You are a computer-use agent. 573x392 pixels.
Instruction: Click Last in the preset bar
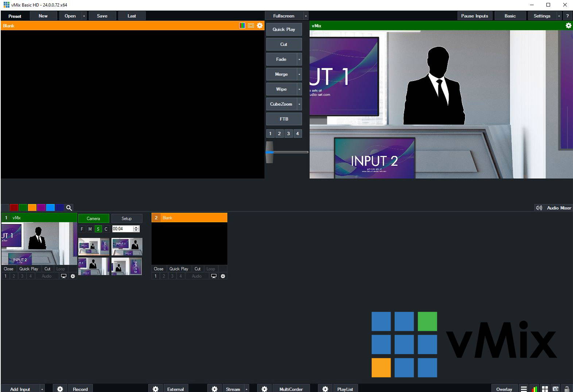(x=132, y=16)
